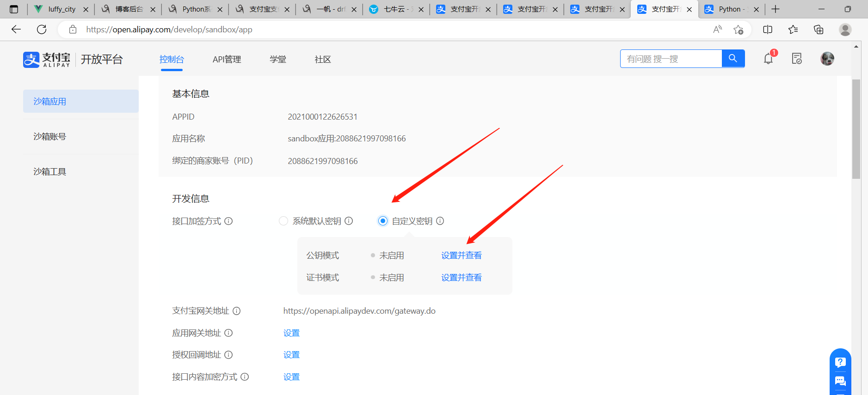Close the 博客后台 browser tab

(x=153, y=9)
